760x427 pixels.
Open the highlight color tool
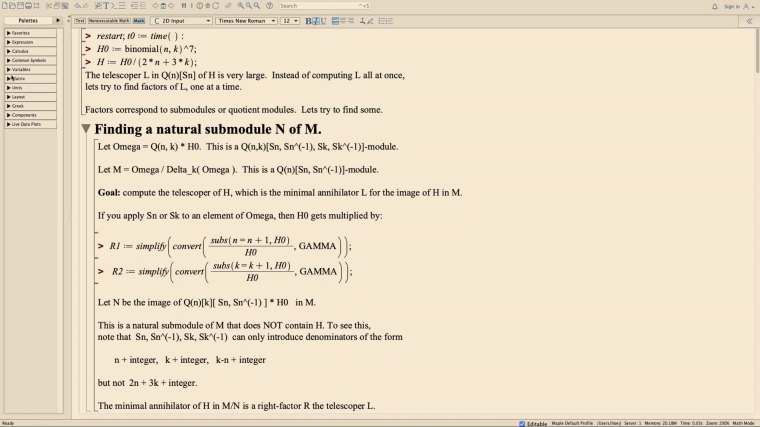pyautogui.click(x=370, y=21)
